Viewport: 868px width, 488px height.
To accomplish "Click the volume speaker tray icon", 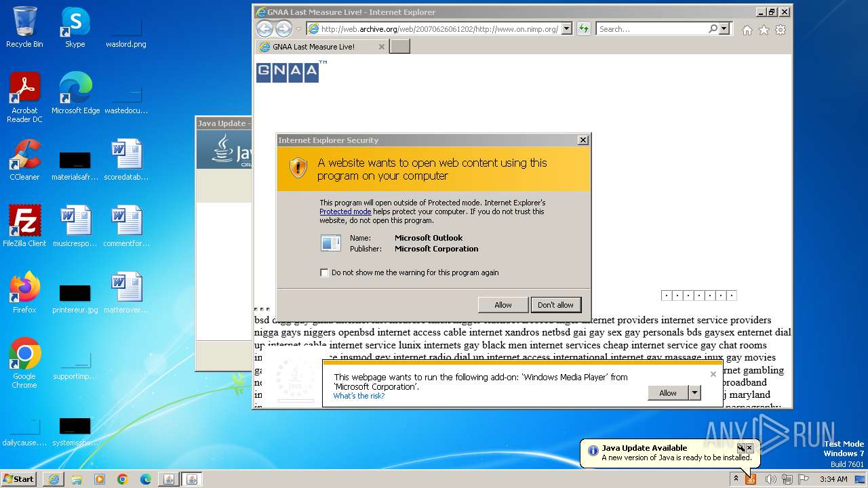I will click(770, 479).
